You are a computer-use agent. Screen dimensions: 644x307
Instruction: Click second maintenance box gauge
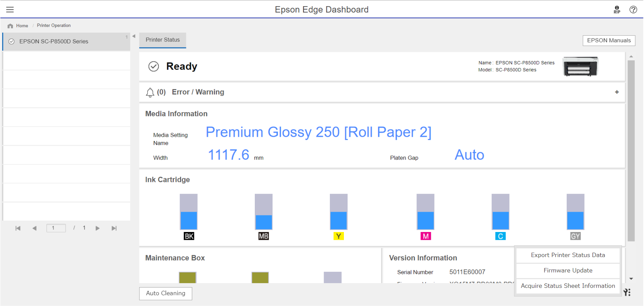(260, 278)
